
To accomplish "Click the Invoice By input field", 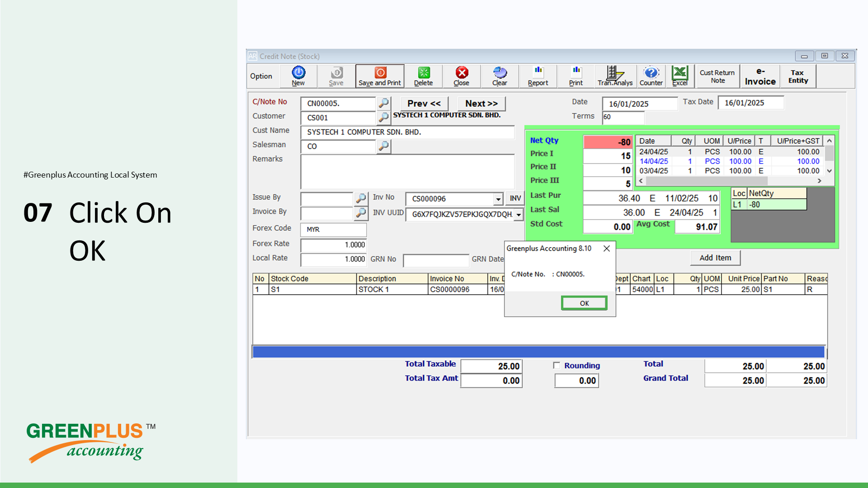I will (327, 213).
